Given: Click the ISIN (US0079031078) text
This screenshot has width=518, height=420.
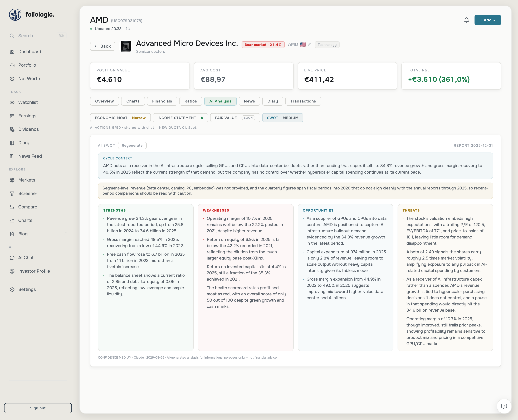Looking at the screenshot, I should pos(126,21).
